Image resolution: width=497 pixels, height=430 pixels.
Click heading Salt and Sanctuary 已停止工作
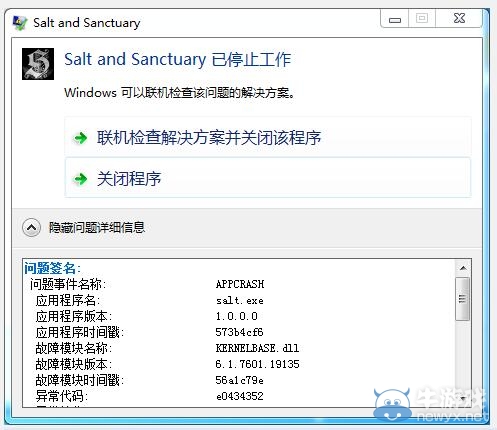tap(178, 60)
